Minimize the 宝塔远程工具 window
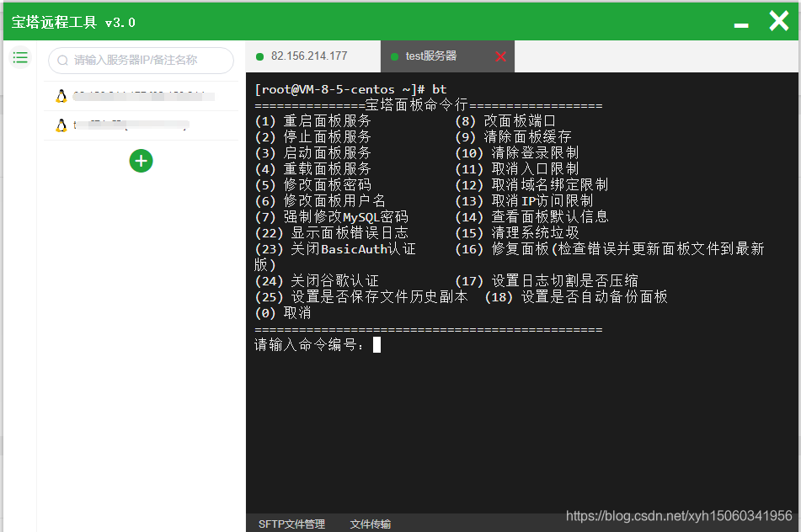Image resolution: width=801 pixels, height=532 pixels. click(741, 25)
